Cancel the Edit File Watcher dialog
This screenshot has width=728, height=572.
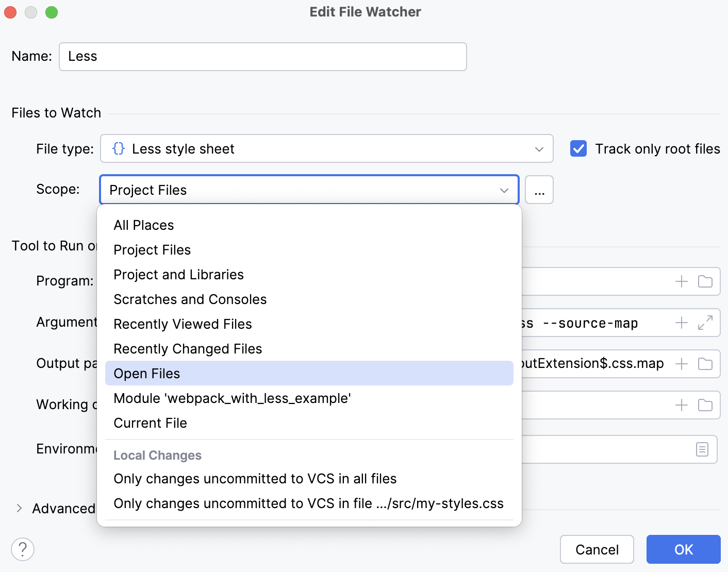(x=597, y=549)
